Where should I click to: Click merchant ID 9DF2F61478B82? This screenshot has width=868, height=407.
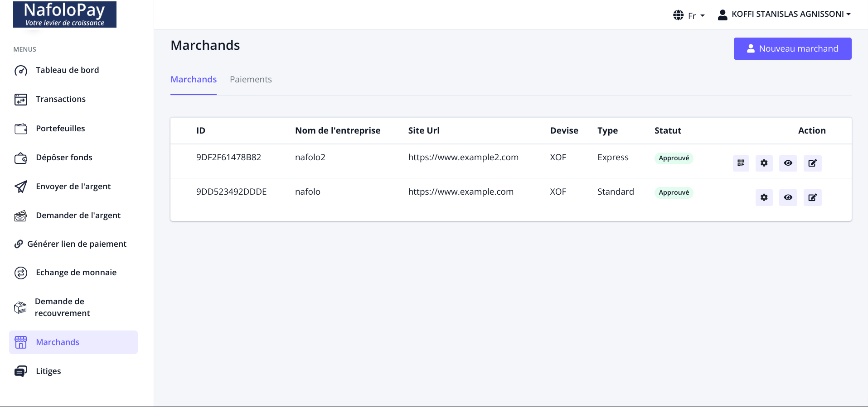(x=228, y=158)
